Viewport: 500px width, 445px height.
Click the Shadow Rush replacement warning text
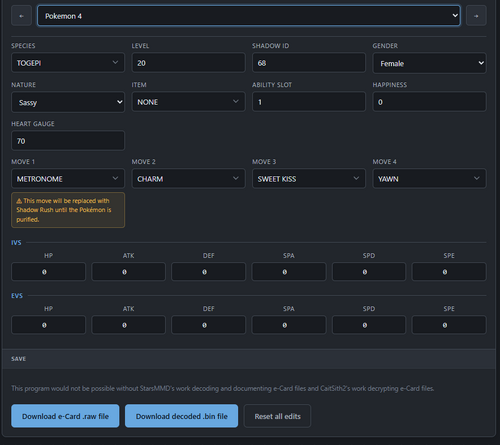click(68, 210)
